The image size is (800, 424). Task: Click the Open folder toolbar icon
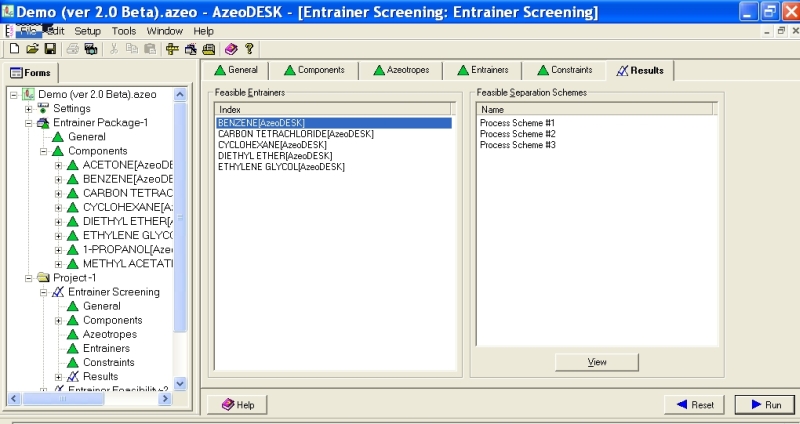pos(32,48)
